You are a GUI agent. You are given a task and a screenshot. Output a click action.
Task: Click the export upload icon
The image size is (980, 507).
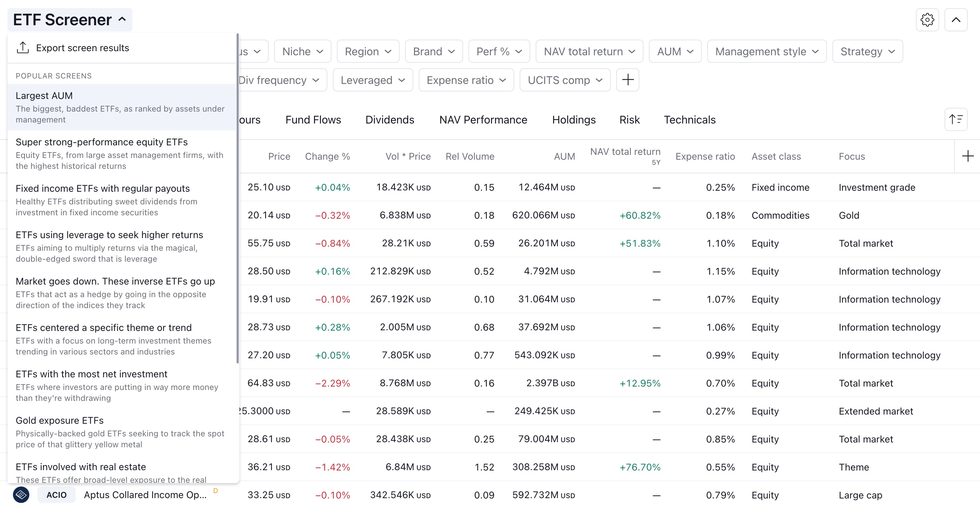(23, 47)
